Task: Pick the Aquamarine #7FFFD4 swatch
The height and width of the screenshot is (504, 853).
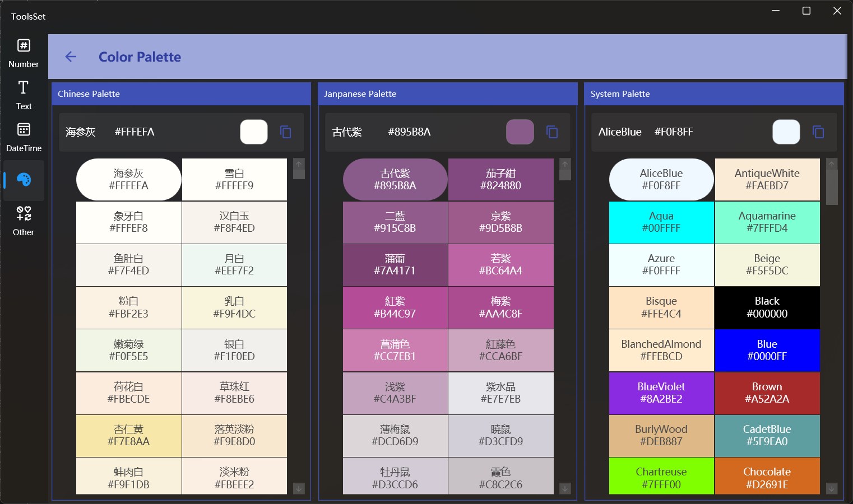Action: (x=767, y=222)
